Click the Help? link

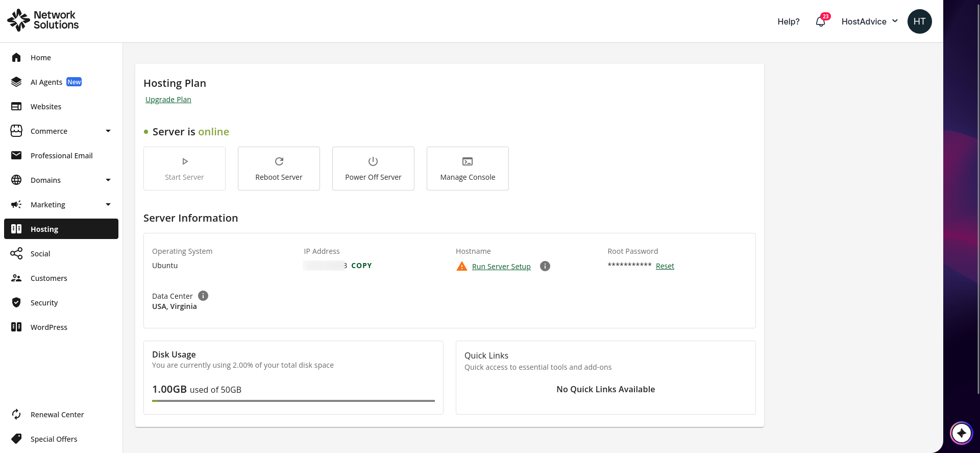(789, 21)
